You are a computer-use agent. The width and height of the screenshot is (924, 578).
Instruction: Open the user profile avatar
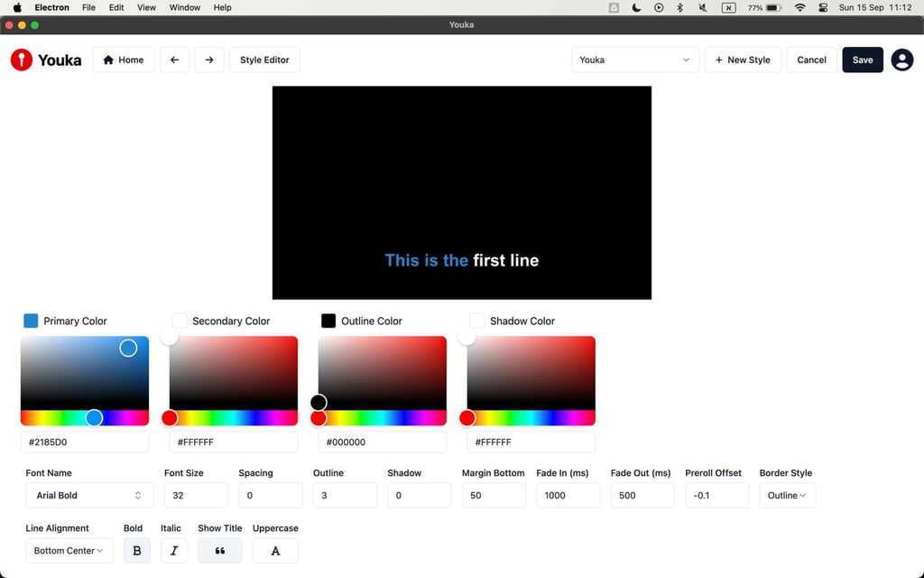coord(901,60)
